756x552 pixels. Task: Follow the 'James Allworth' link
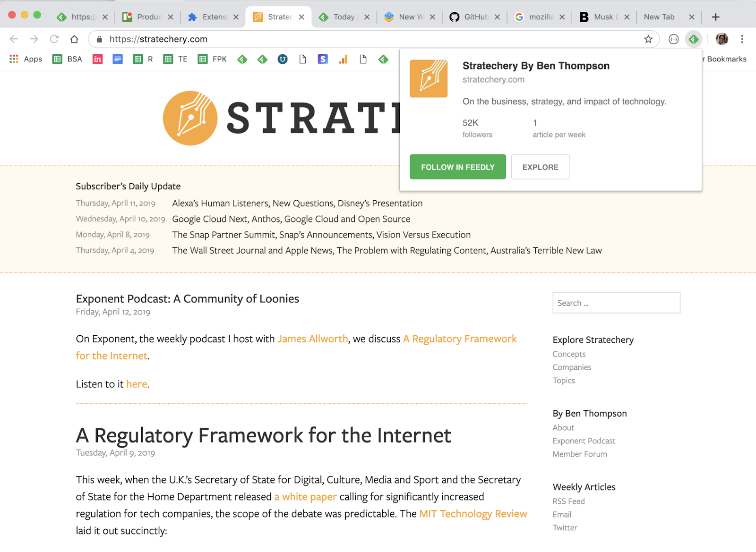click(x=313, y=339)
